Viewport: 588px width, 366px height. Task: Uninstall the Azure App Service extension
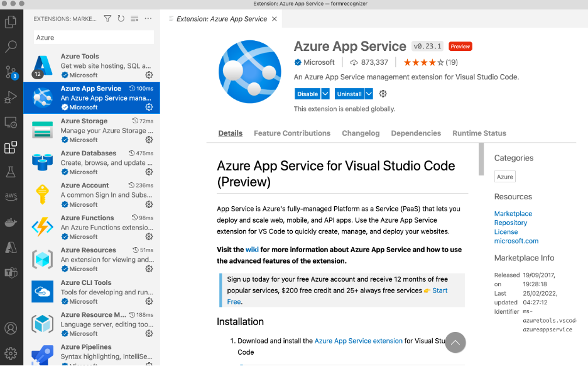click(x=349, y=94)
